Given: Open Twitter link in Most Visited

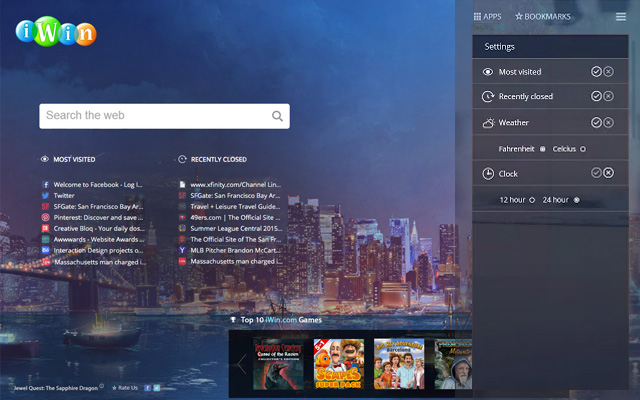Looking at the screenshot, I should [x=64, y=196].
